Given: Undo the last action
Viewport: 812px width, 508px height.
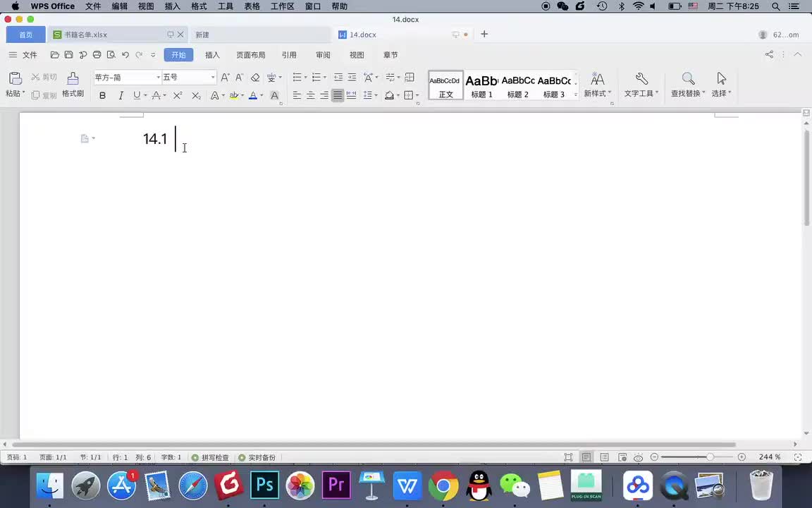Looking at the screenshot, I should click(x=125, y=54).
